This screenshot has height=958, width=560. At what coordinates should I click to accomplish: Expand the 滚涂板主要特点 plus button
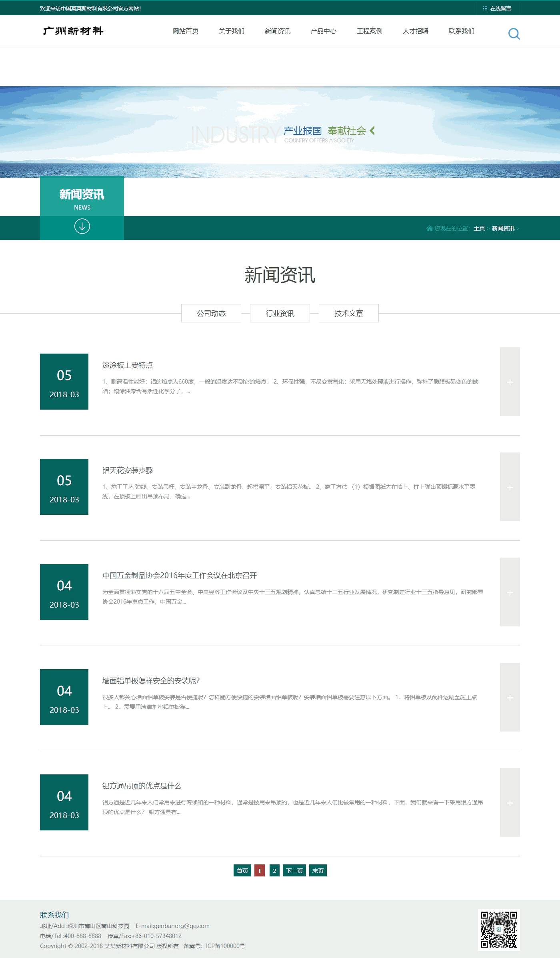[x=510, y=382]
